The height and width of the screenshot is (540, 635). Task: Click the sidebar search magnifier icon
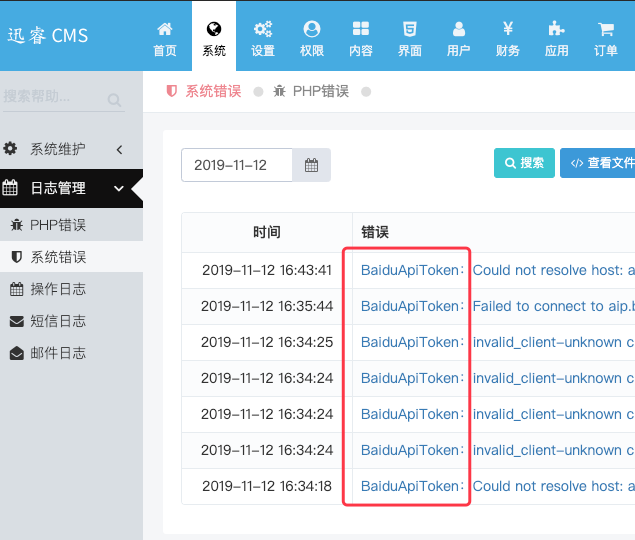[114, 100]
